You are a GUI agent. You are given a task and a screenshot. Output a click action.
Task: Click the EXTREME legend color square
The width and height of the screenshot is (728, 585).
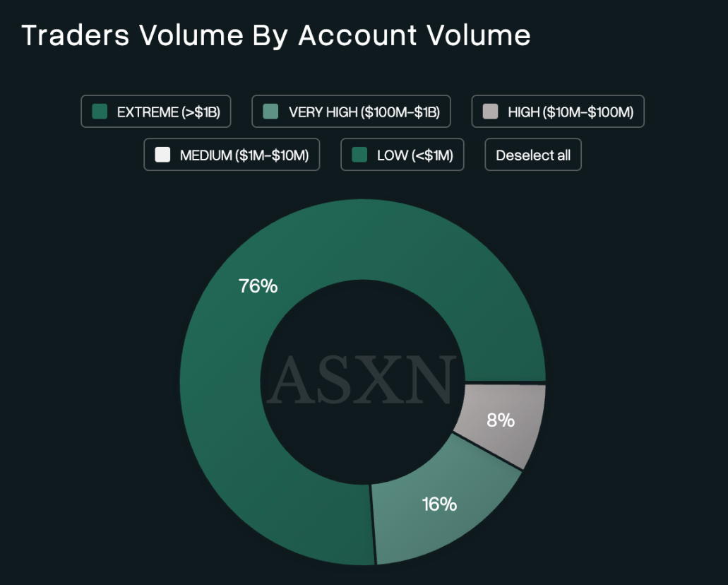click(100, 112)
